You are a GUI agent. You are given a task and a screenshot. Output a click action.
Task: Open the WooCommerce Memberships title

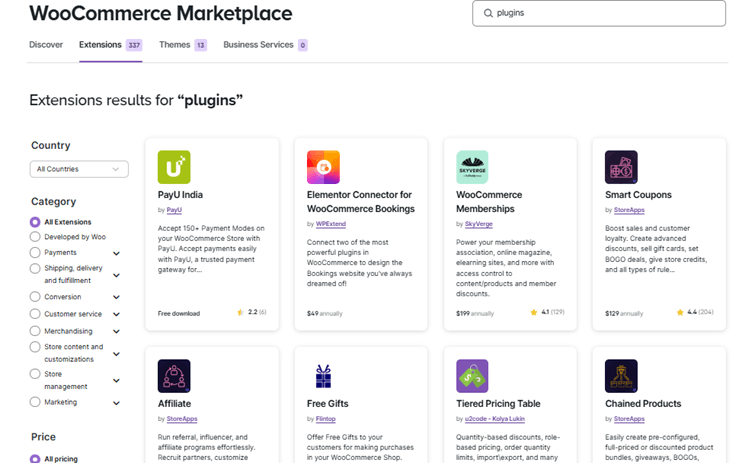[x=489, y=202]
